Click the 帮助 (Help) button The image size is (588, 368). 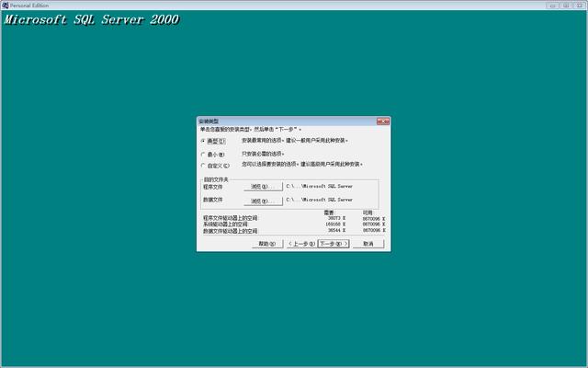pyautogui.click(x=267, y=244)
